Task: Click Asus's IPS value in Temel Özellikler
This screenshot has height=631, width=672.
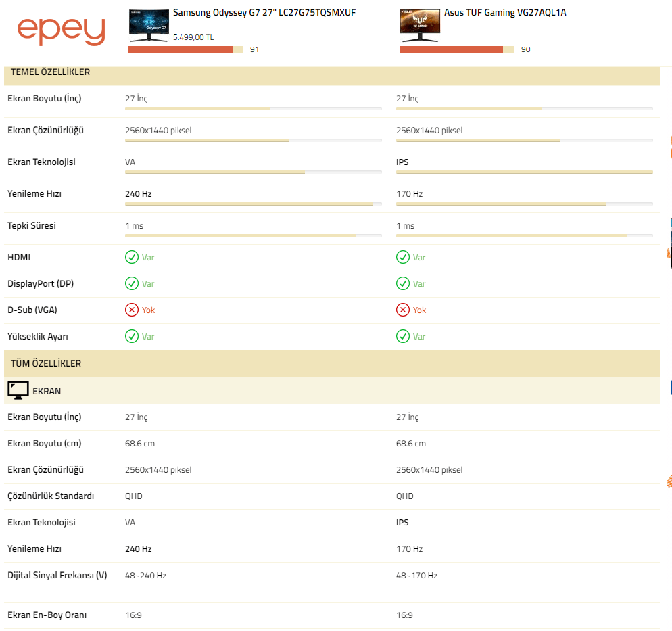Action: [x=402, y=162]
